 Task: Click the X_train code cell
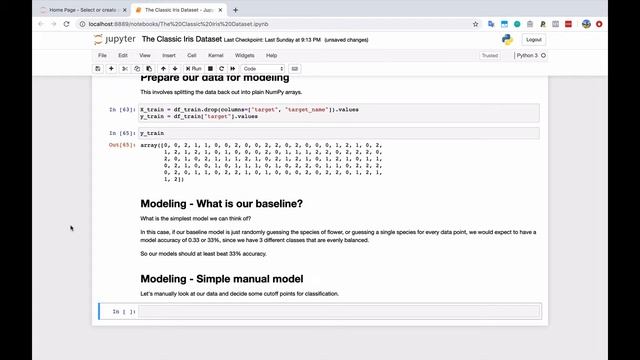pyautogui.click(x=339, y=113)
